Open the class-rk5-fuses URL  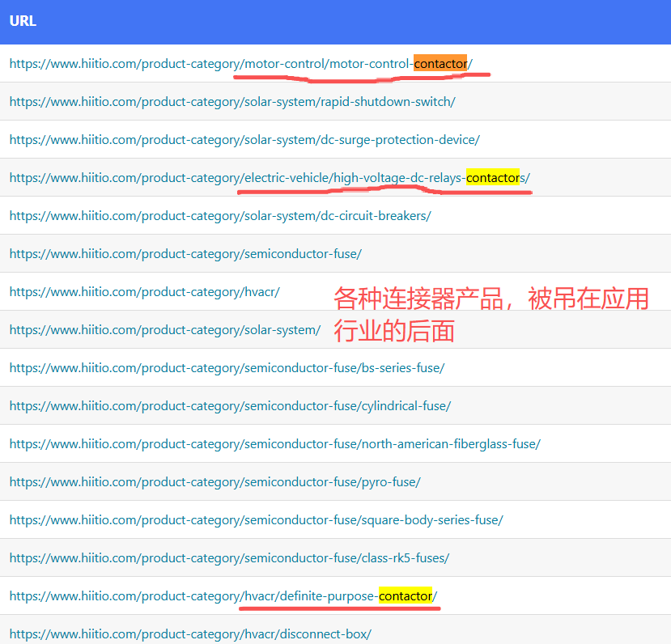tap(229, 558)
